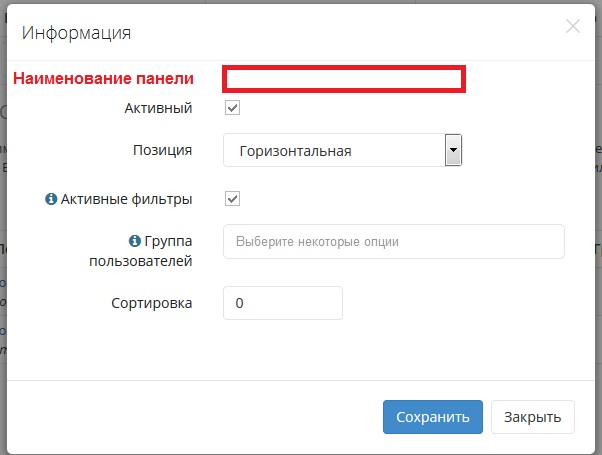
Task: Click the info icon beside Активные фильтры
Action: click(51, 199)
